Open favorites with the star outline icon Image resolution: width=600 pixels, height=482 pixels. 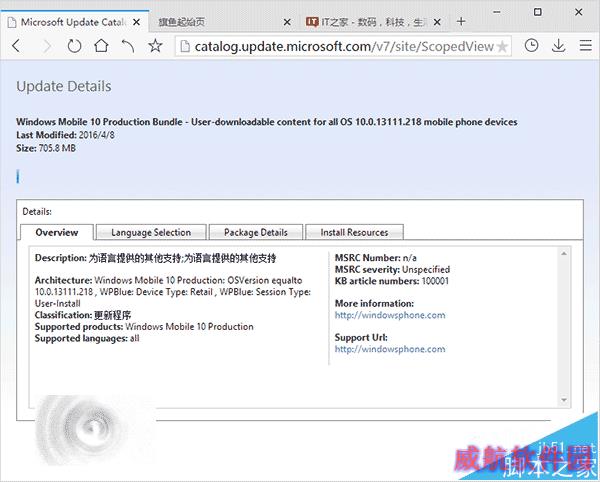(155, 46)
